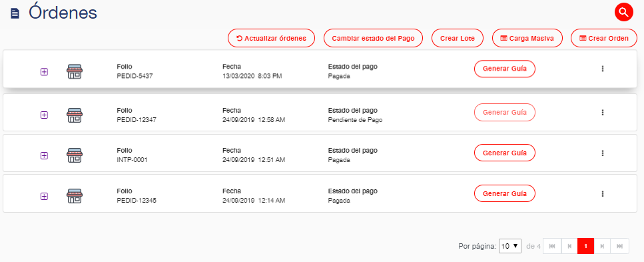Open the three-dot menu for PEDID-12345

[x=603, y=193]
